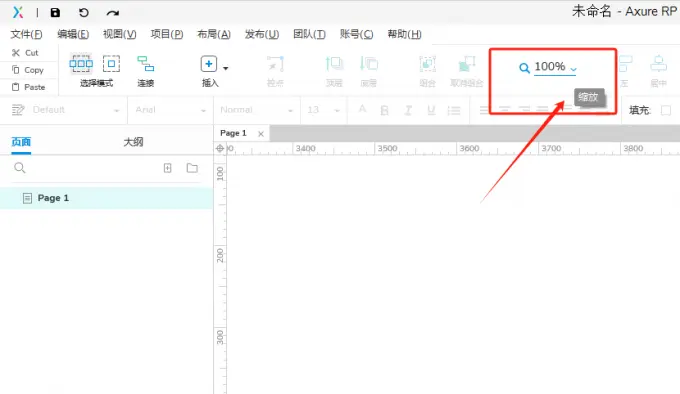The height and width of the screenshot is (394, 680).
Task: Switch to the 大纲 tab
Action: click(x=133, y=142)
